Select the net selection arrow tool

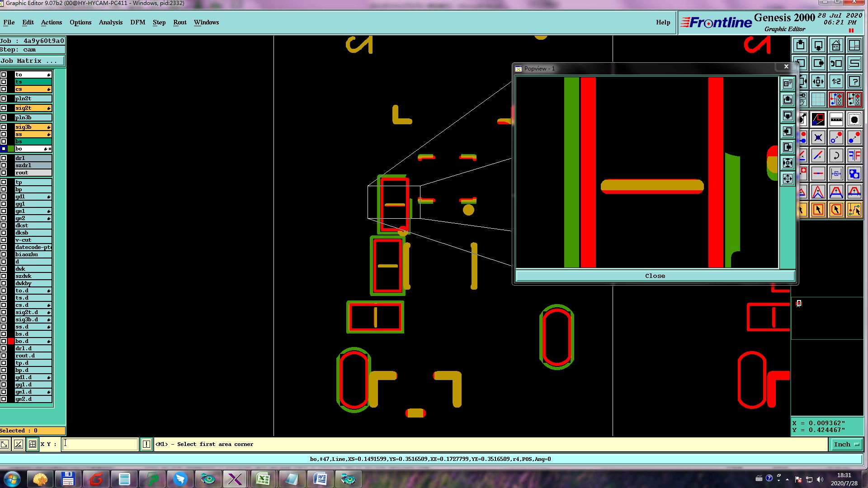[854, 210]
